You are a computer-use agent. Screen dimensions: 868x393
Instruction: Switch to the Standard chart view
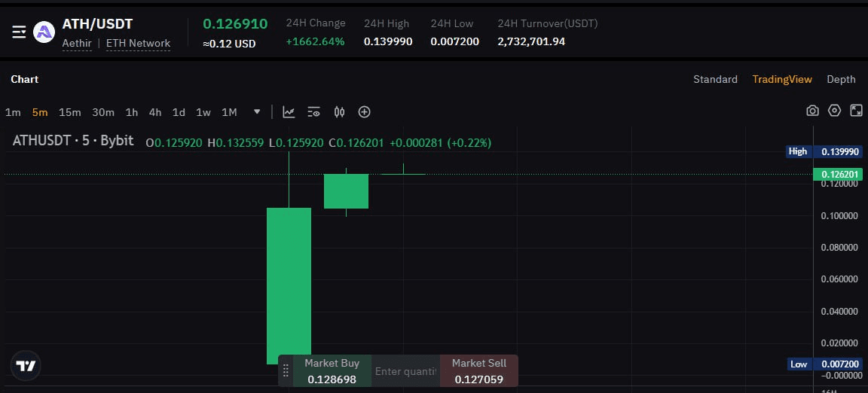pyautogui.click(x=715, y=79)
